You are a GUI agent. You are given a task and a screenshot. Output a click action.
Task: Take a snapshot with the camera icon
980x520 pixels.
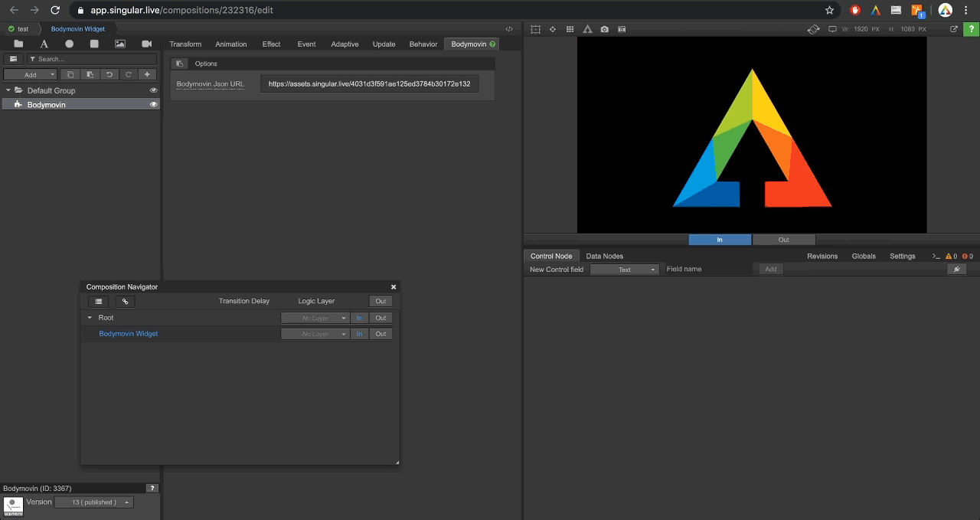pos(605,29)
